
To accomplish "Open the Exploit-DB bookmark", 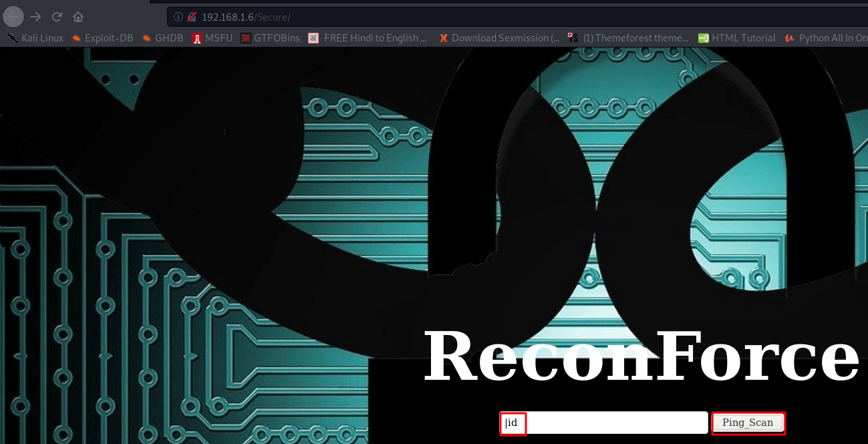I will pyautogui.click(x=102, y=38).
